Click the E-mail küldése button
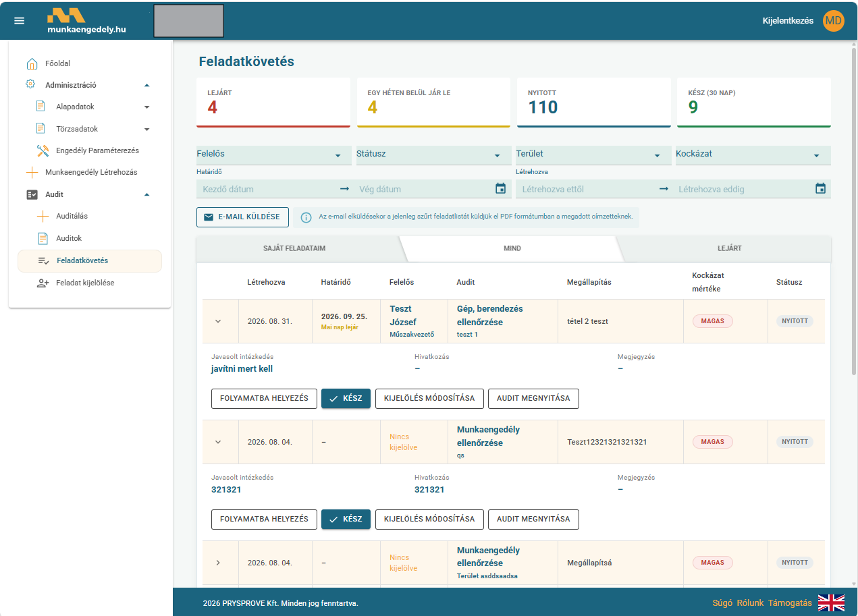858x616 pixels. [242, 217]
